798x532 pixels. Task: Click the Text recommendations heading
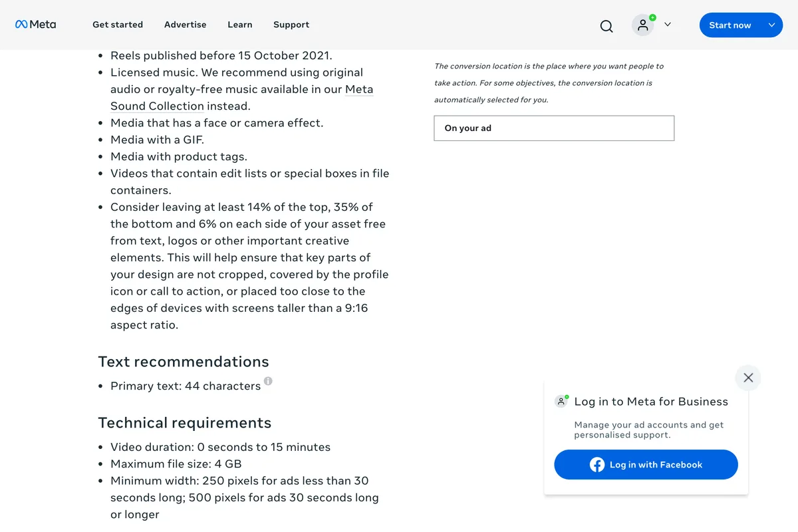point(184,362)
